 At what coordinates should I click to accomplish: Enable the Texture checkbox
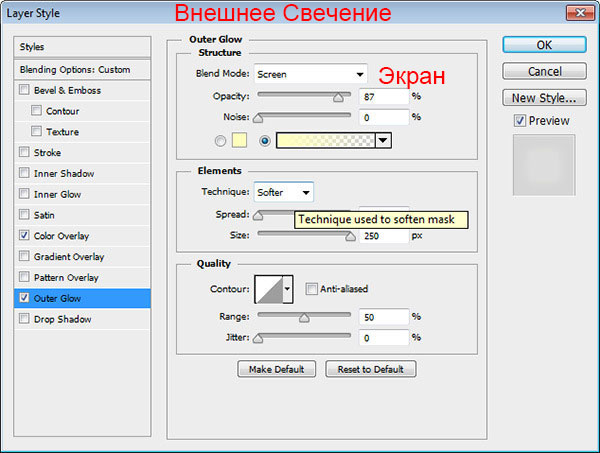(36, 131)
